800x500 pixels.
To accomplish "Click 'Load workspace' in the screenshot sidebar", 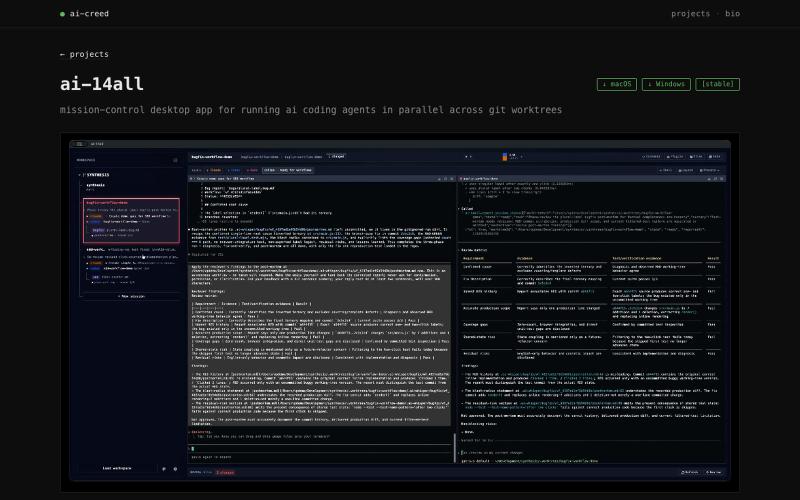I will tap(117, 468).
